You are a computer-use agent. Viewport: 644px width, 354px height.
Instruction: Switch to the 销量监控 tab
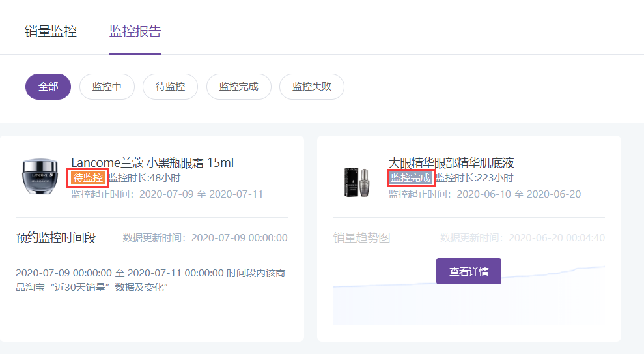click(x=51, y=31)
